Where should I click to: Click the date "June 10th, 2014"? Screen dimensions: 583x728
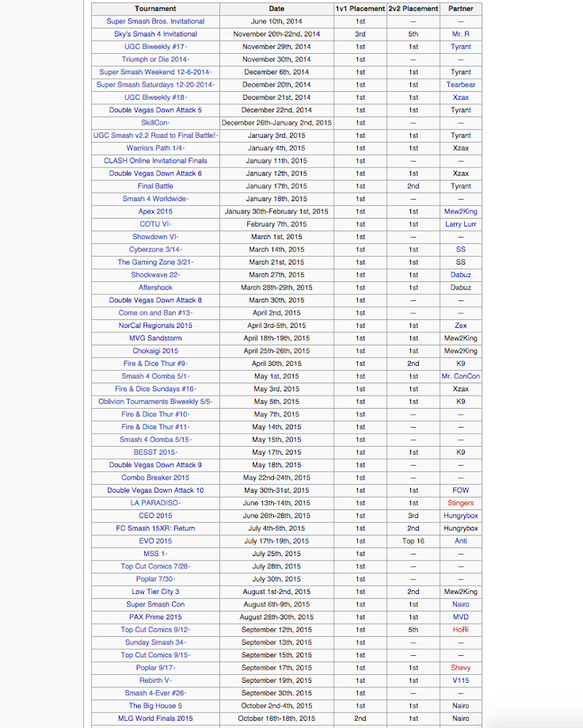(x=277, y=21)
